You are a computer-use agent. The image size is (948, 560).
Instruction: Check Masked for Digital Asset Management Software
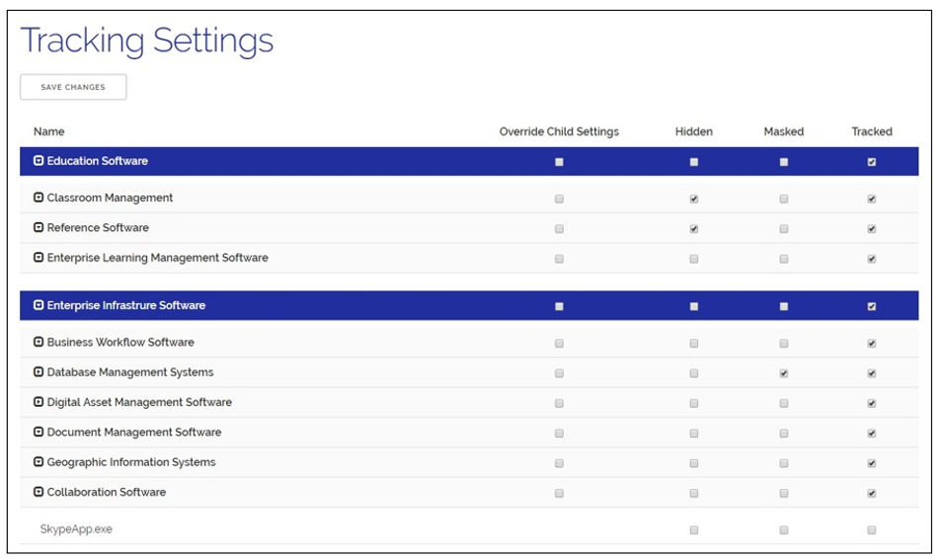784,403
